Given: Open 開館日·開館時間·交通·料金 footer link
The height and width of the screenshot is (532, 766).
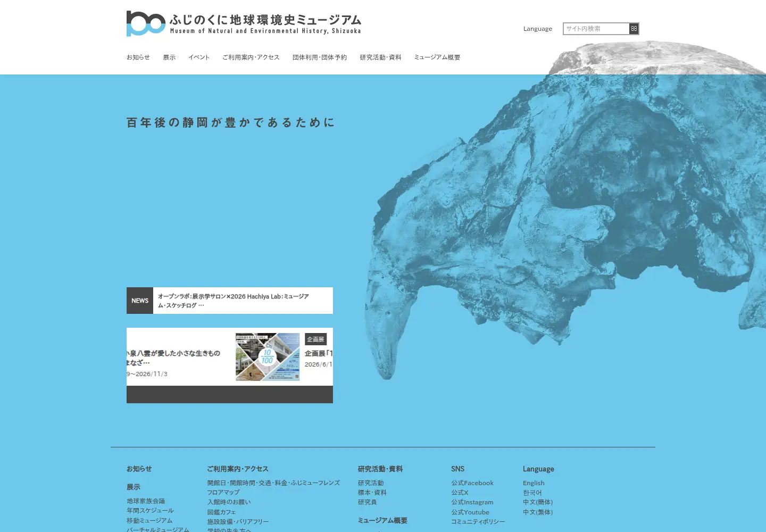Looking at the screenshot, I should 273,483.
